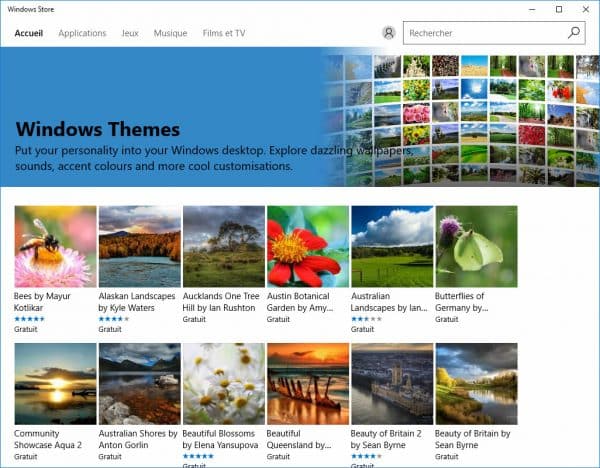Open Bees by Mayur Kotlikar theme thumbnail
600x468 pixels.
pos(56,246)
